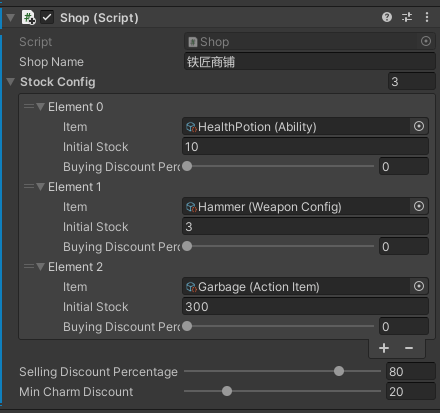Open the Shop component more-options menu
Screen dimensions: 440x413
(427, 17)
